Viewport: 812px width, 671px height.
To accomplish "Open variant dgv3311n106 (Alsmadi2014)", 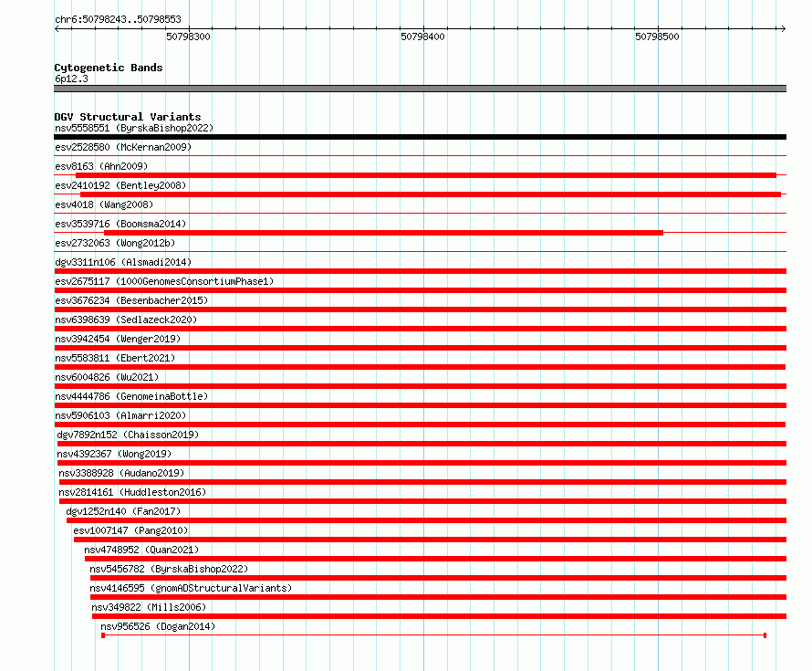I will 123,262.
